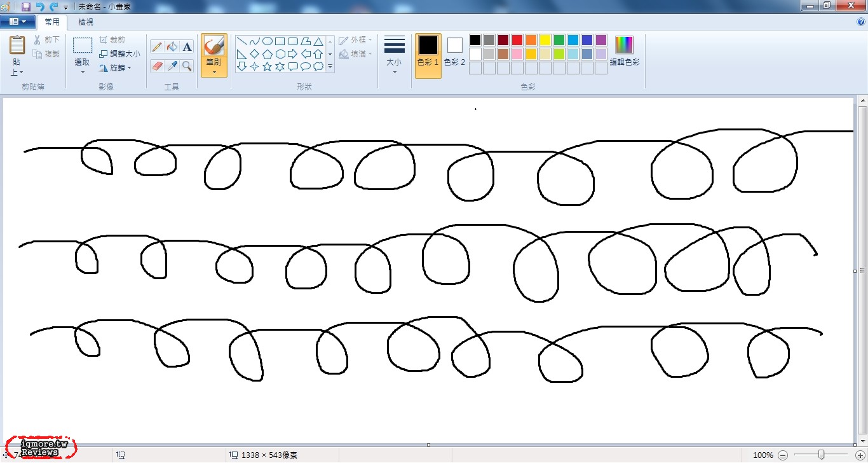Switch to the 檢視 View tab
Image resolution: width=868 pixels, height=463 pixels.
click(x=86, y=22)
